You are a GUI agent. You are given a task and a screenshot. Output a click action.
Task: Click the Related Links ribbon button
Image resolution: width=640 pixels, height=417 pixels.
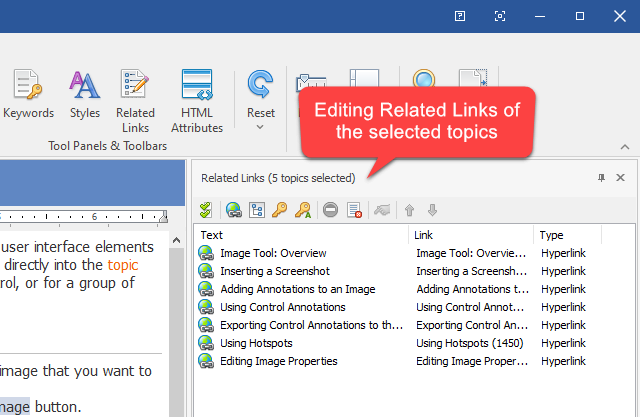coord(135,99)
